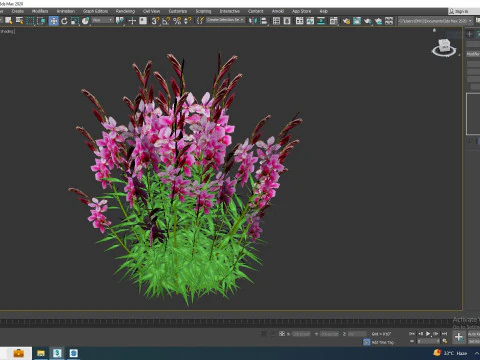Click the X coordinate input field
This screenshot has height=360, width=480.
pyautogui.click(x=301, y=334)
